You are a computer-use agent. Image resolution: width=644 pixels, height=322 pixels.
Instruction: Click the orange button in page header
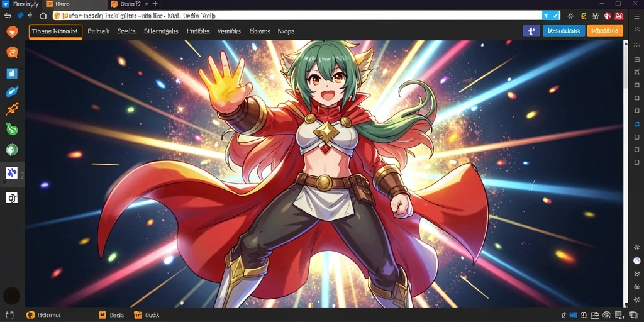605,31
